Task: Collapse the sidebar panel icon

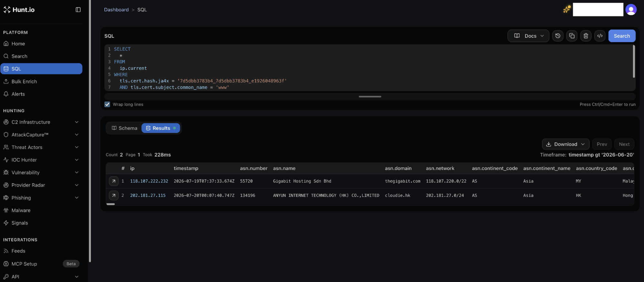Action: pyautogui.click(x=78, y=10)
